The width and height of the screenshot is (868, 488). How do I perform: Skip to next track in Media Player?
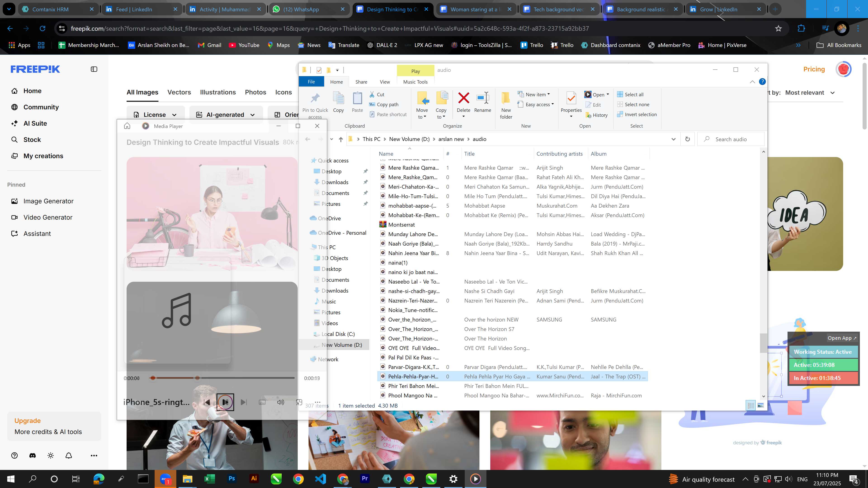click(x=244, y=402)
